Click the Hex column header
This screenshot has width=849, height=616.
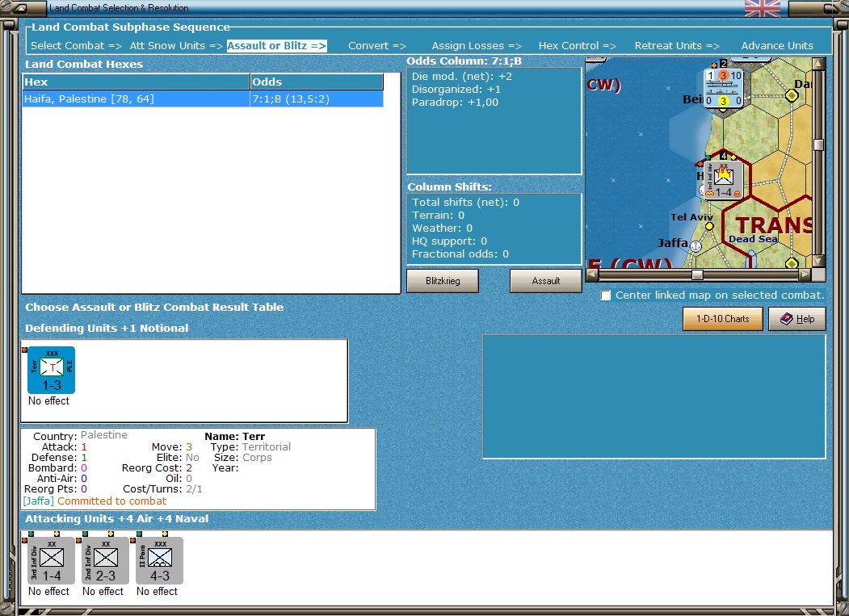[x=136, y=82]
